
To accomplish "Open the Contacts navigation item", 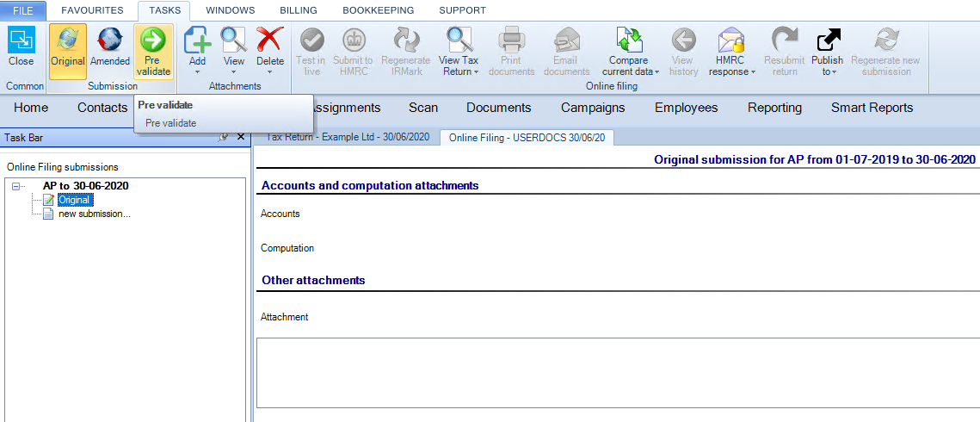I will [102, 108].
